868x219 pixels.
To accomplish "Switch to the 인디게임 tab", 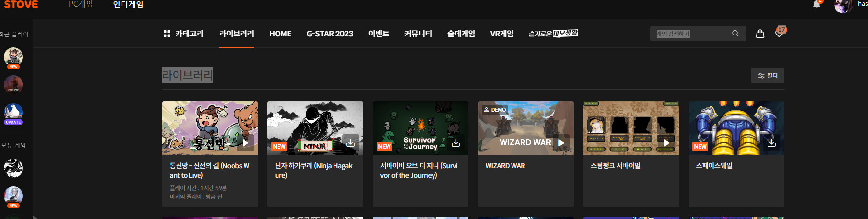I will (x=128, y=4).
